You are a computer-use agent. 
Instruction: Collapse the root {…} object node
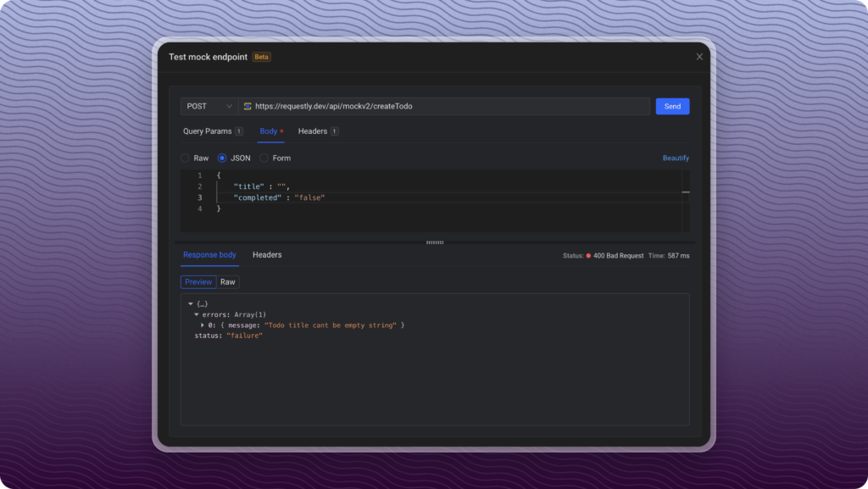tap(191, 303)
